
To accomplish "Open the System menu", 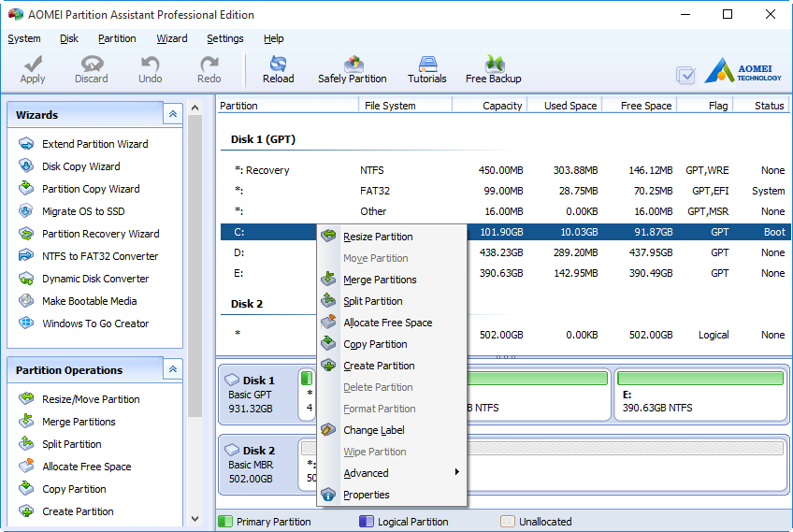I will (24, 38).
